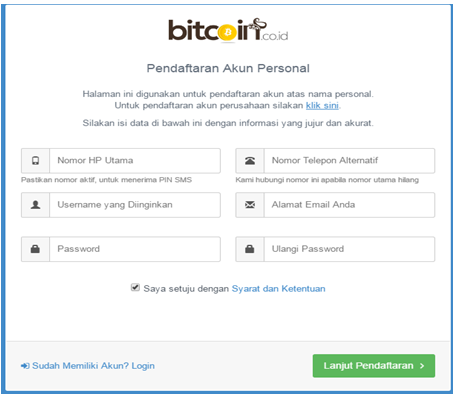Focus the Password input field
Image resolution: width=456 pixels, height=395 pixels.
pyautogui.click(x=135, y=249)
